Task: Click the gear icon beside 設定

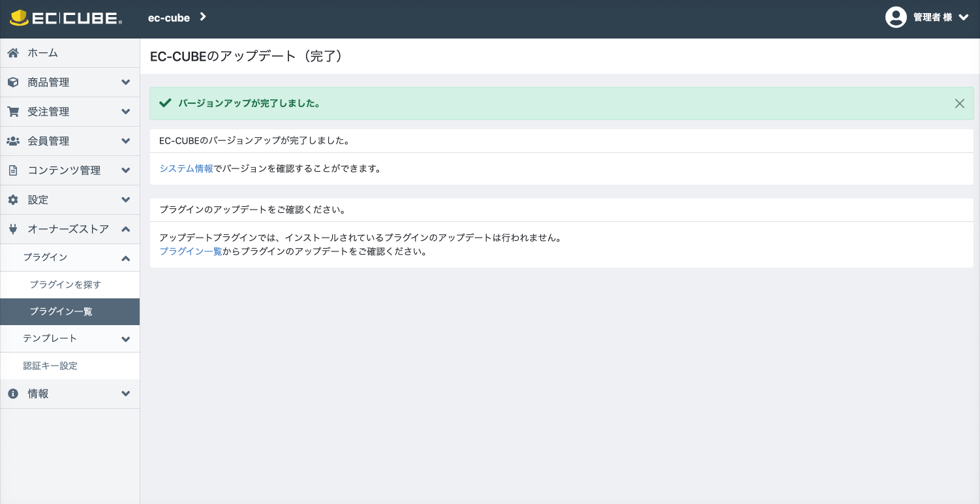Action: pos(13,200)
